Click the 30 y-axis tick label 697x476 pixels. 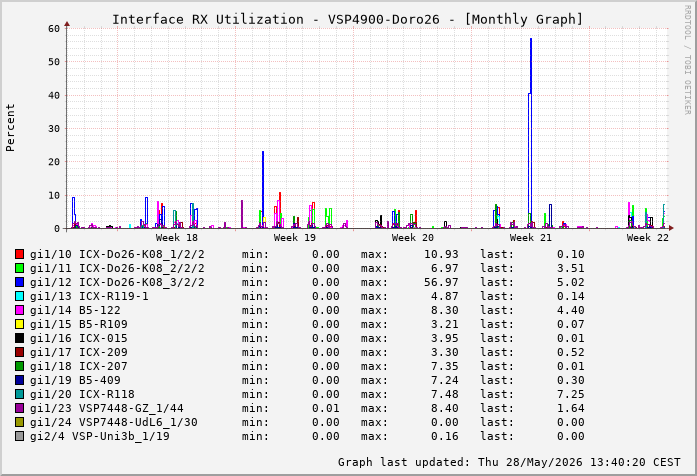click(54, 128)
